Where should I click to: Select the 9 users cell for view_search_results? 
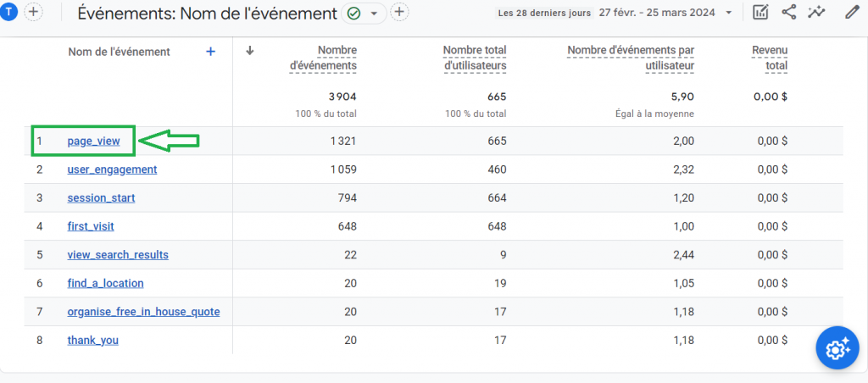click(504, 255)
